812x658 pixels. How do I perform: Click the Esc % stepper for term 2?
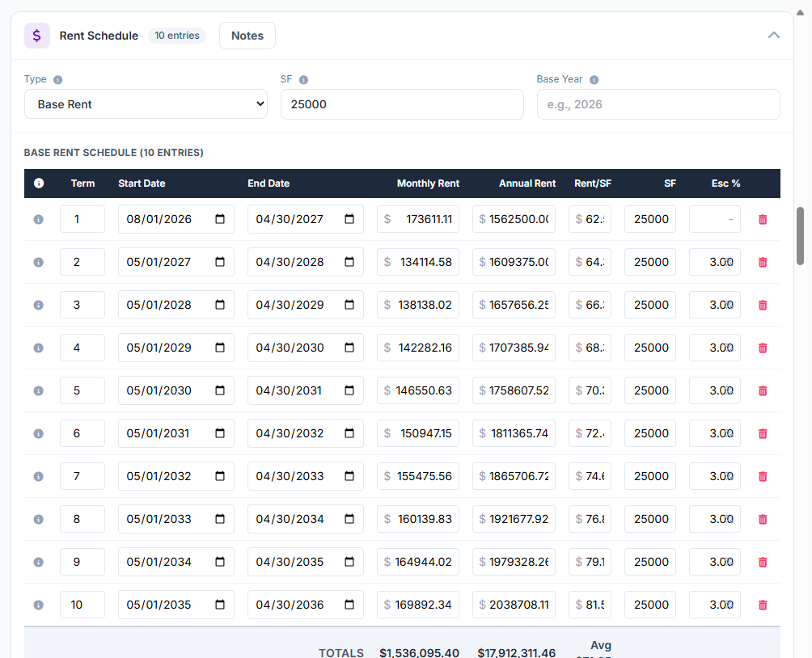(x=730, y=262)
